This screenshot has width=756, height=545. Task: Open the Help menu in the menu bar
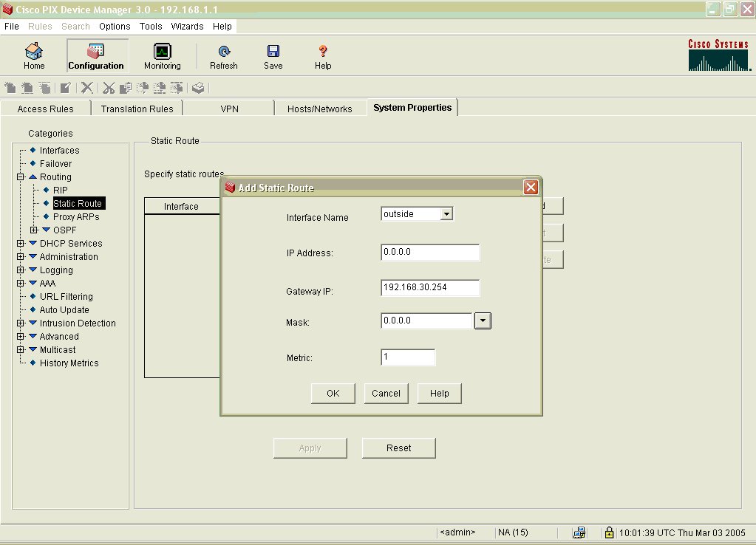222,26
